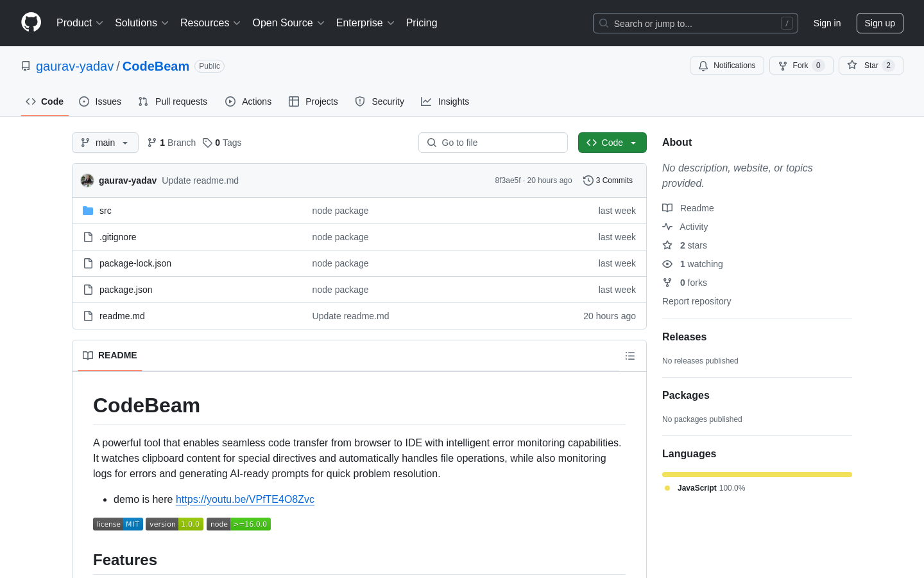The height and width of the screenshot is (578, 924).
Task: Click the node >=16.0.0 badge
Action: 239,524
